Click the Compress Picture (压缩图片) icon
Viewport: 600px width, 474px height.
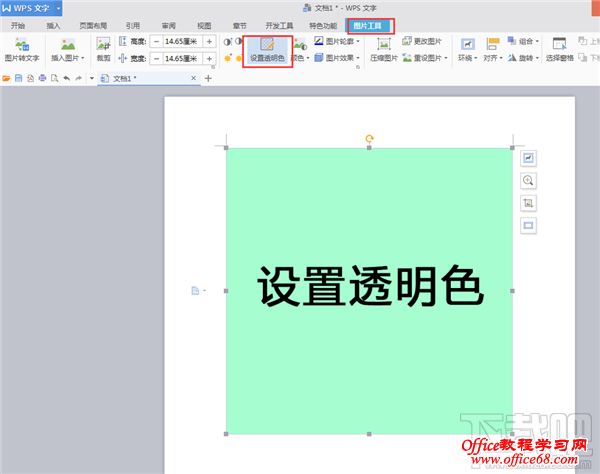384,51
